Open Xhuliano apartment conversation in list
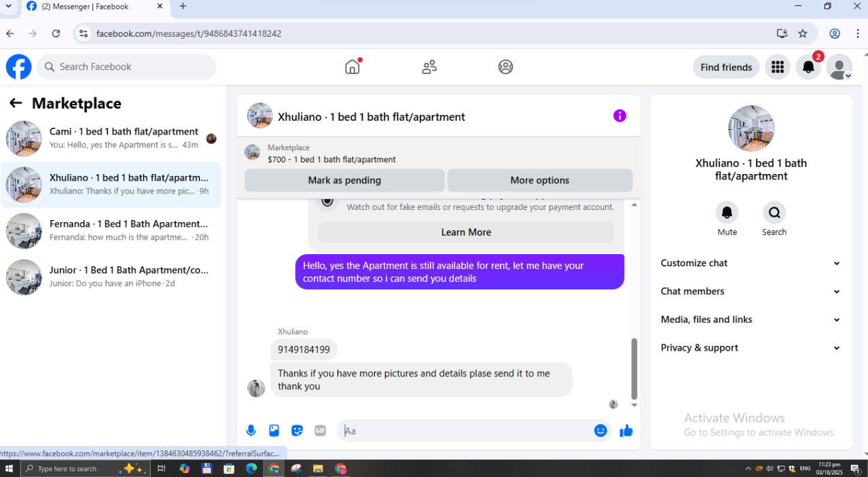This screenshot has height=477, width=868. tap(111, 184)
